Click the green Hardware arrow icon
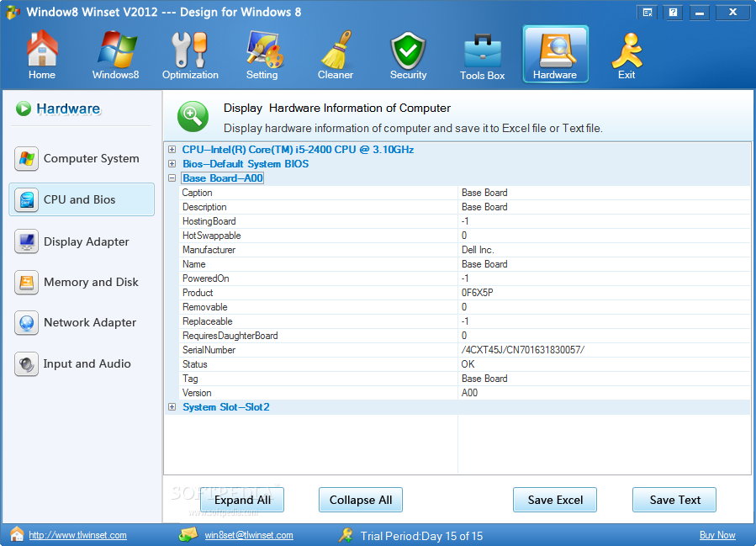Screen dimensions: 756x546 click(24, 109)
